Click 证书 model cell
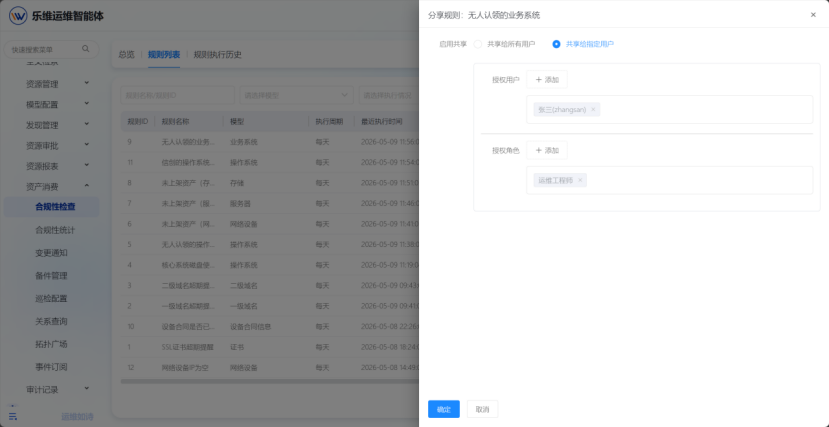829x427 pixels. coord(237,347)
